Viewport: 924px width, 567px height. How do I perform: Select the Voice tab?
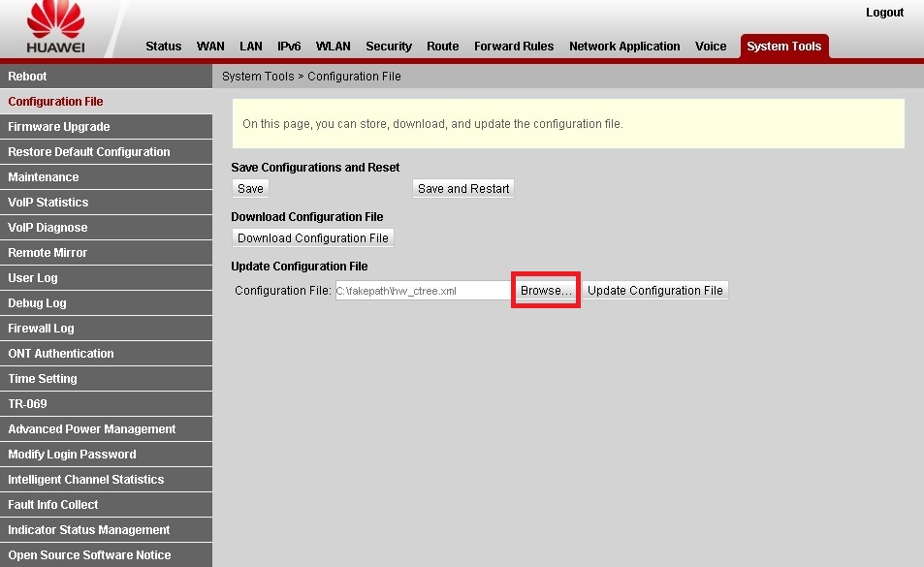click(711, 47)
